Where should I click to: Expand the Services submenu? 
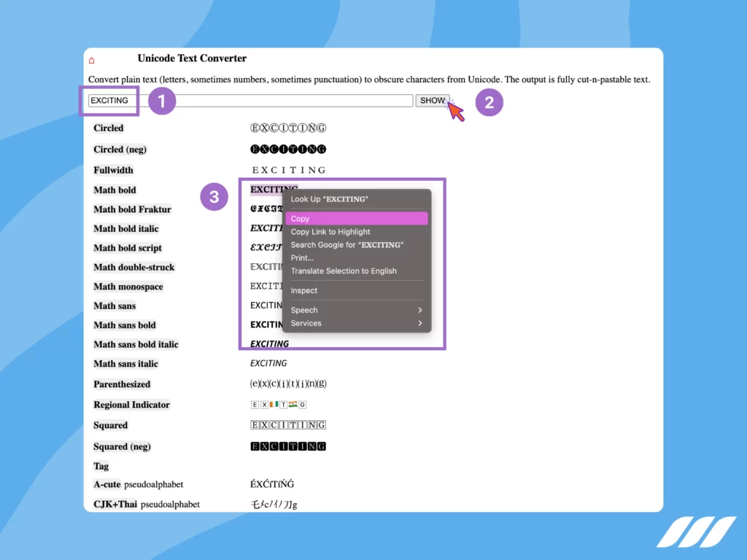coord(356,323)
